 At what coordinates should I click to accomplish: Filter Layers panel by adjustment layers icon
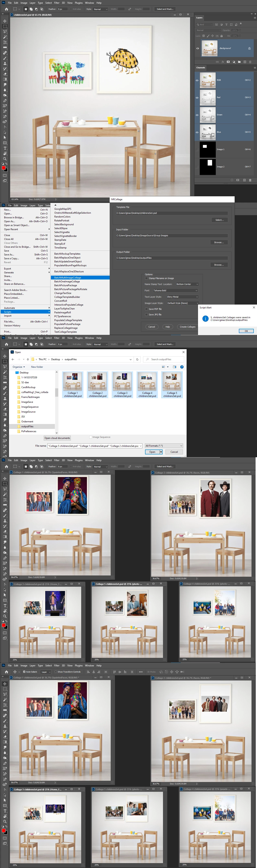(221, 25)
